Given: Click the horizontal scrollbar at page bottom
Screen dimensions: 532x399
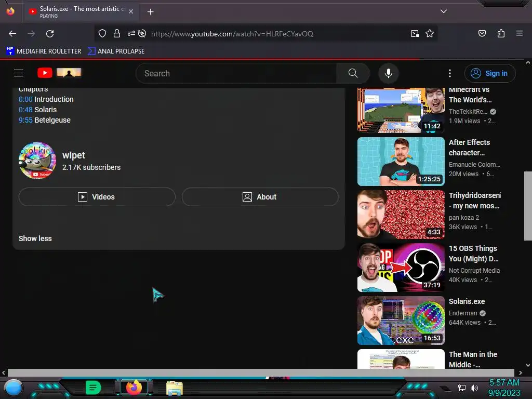Looking at the screenshot, I should tap(261, 373).
